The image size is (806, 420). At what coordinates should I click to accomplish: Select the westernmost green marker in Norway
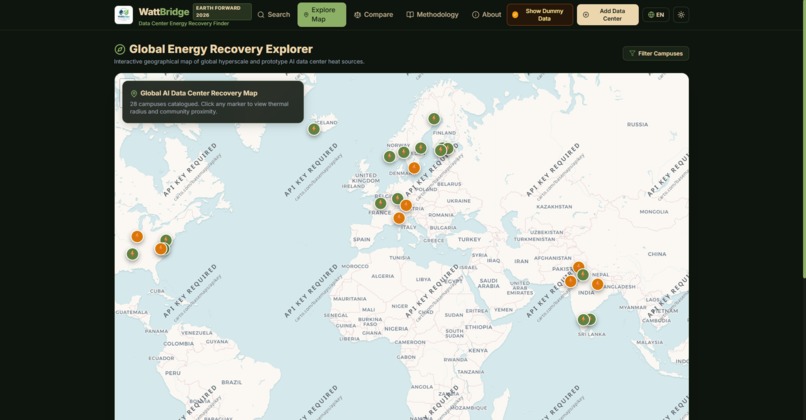click(x=390, y=156)
